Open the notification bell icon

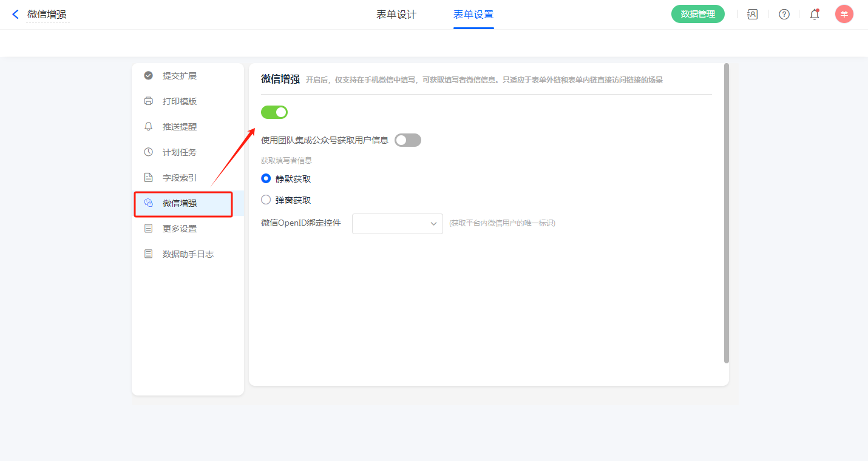coord(815,14)
